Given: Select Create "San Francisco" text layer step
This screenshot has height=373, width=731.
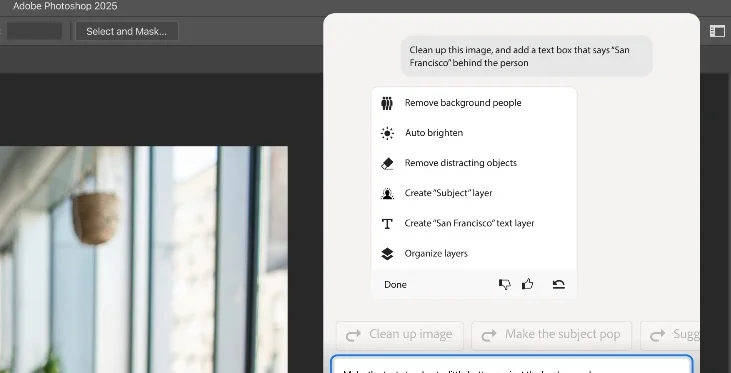Looking at the screenshot, I should tap(474, 223).
